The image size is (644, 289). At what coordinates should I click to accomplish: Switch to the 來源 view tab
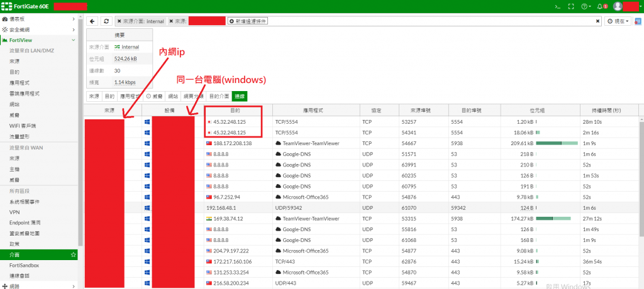click(94, 97)
